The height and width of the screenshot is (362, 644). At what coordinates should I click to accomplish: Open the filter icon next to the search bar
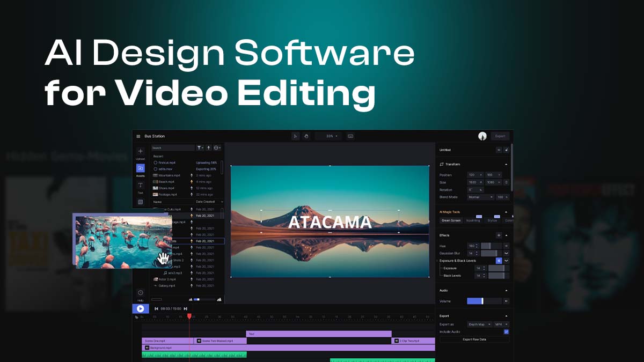200,147
